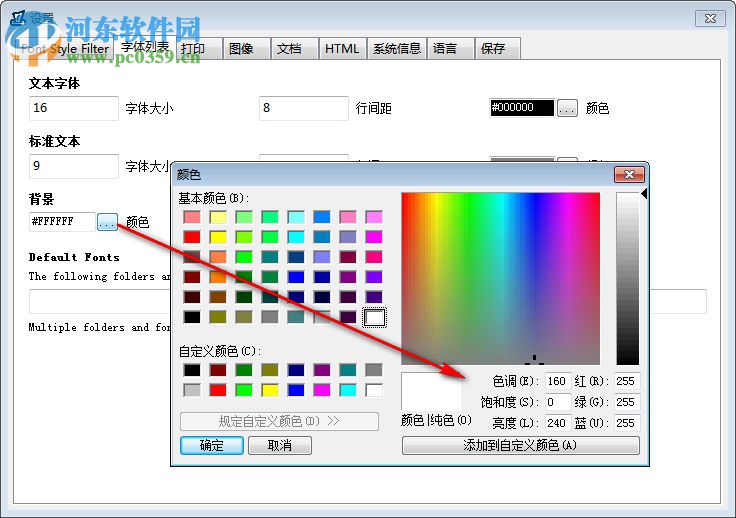736x518 pixels.
Task: Click the 取消 button in color dialog
Action: click(x=280, y=445)
